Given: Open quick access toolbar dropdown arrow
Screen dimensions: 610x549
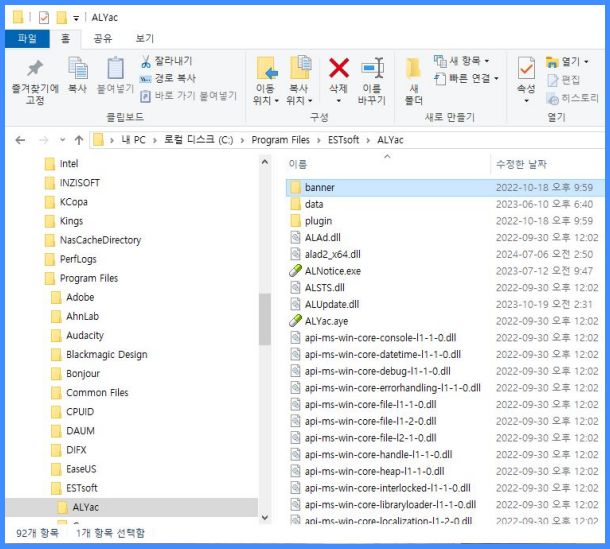Looking at the screenshot, I should [76, 18].
